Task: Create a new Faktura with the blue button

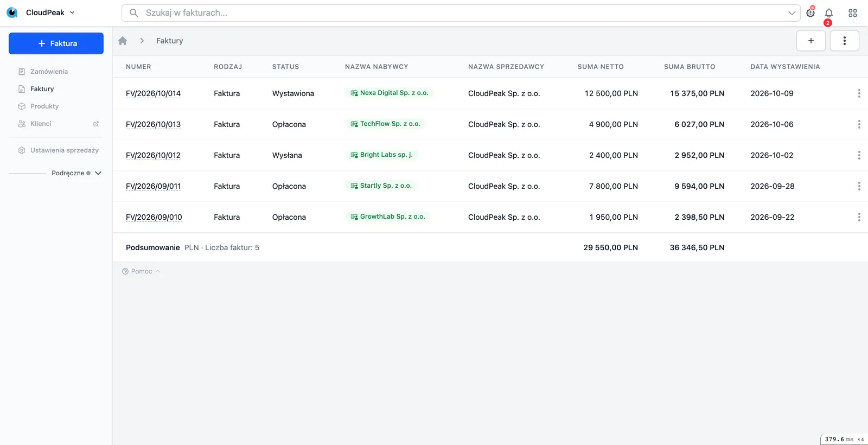Action: (56, 43)
